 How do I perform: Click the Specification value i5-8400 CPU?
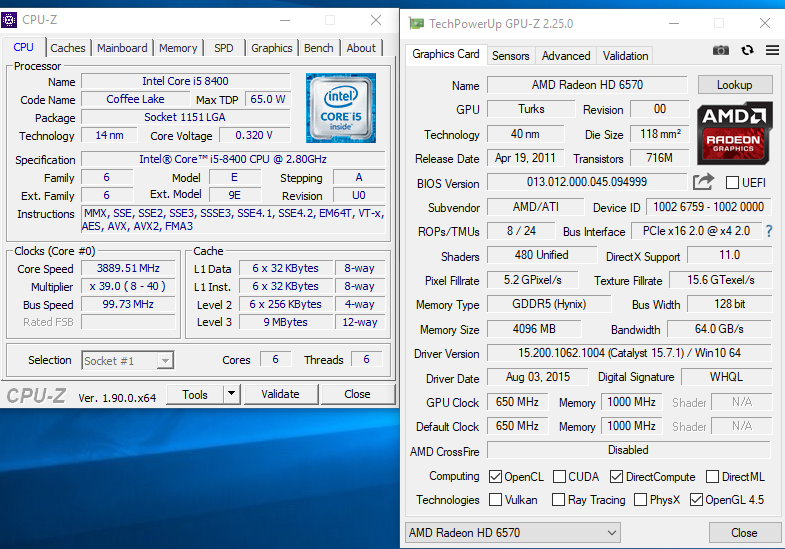[233, 159]
